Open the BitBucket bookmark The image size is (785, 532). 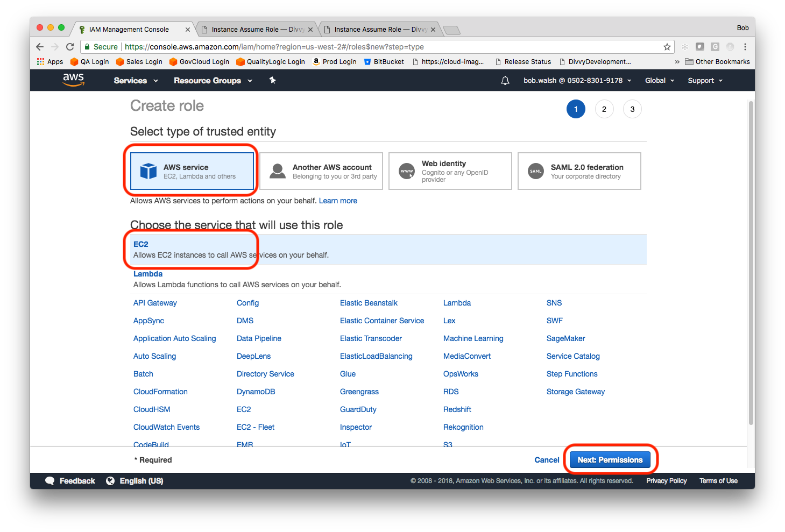point(384,62)
